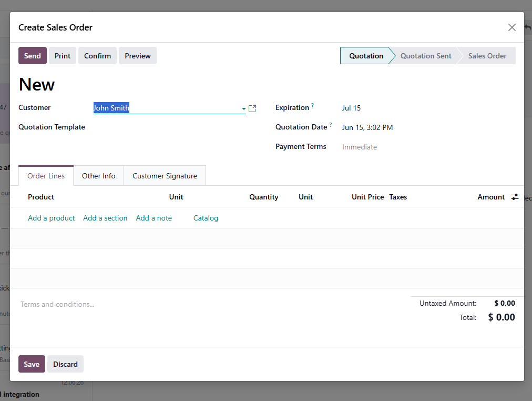The height and width of the screenshot is (401, 532).
Task: Edit the Expiration date Jul 15
Action: [x=351, y=108]
